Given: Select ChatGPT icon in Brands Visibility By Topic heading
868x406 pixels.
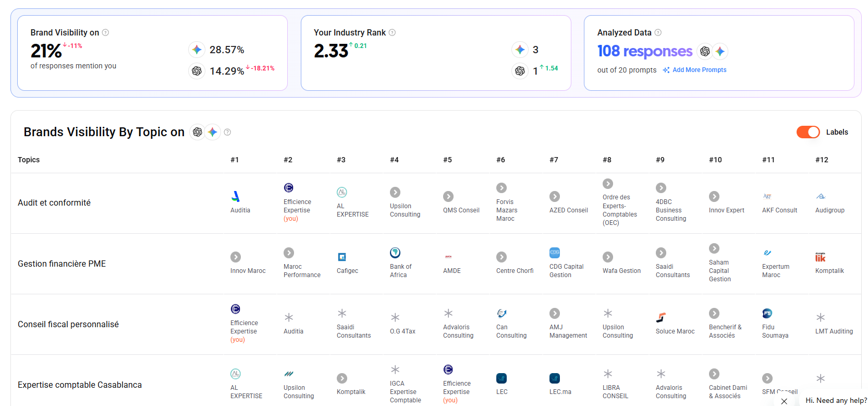Looking at the screenshot, I should (198, 132).
